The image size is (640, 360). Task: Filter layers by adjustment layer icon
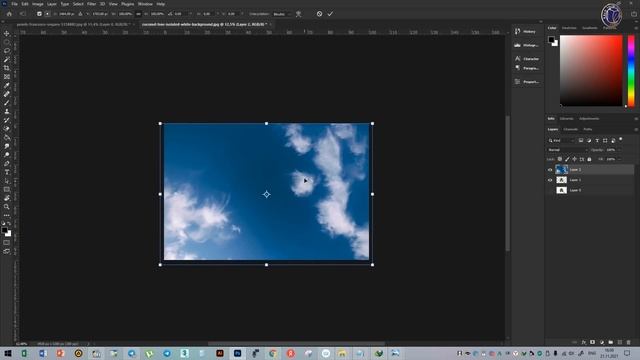(x=589, y=140)
